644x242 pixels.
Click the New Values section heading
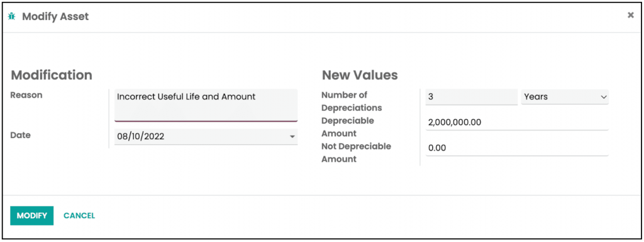click(x=360, y=75)
